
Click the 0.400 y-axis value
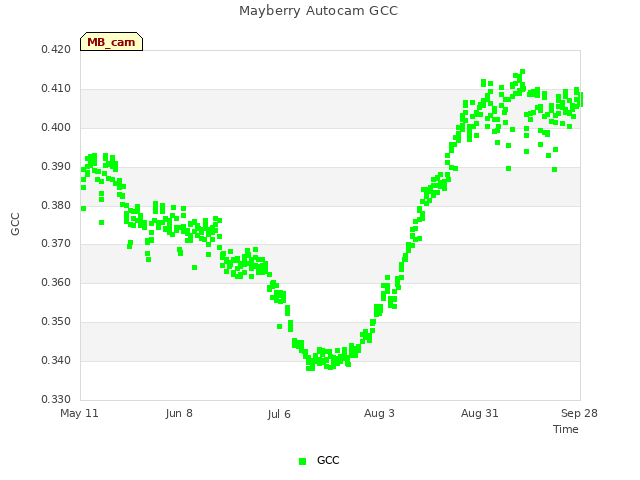tap(56, 128)
